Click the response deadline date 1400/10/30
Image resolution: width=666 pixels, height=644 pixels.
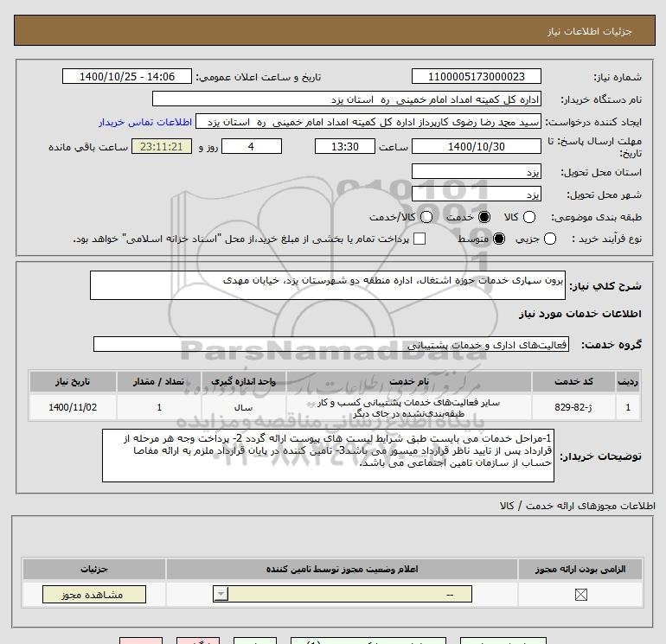click(476, 146)
